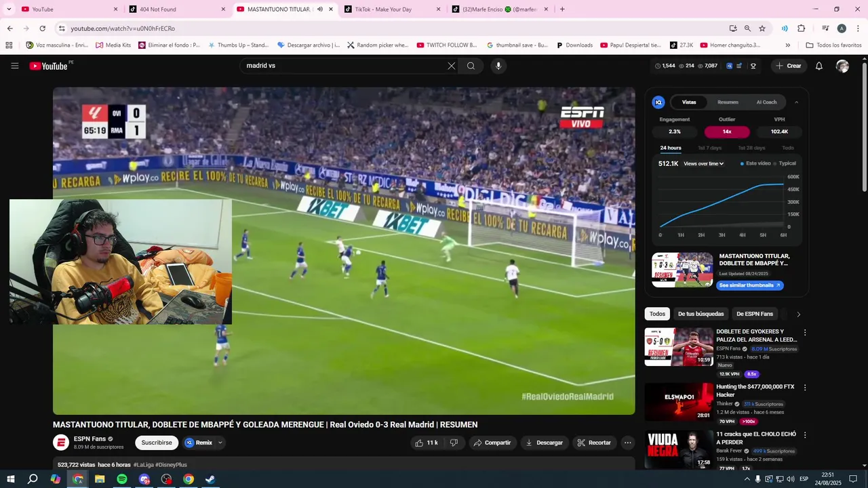The width and height of the screenshot is (868, 488).
Task: Open Spotify from the taskbar
Action: click(x=122, y=479)
